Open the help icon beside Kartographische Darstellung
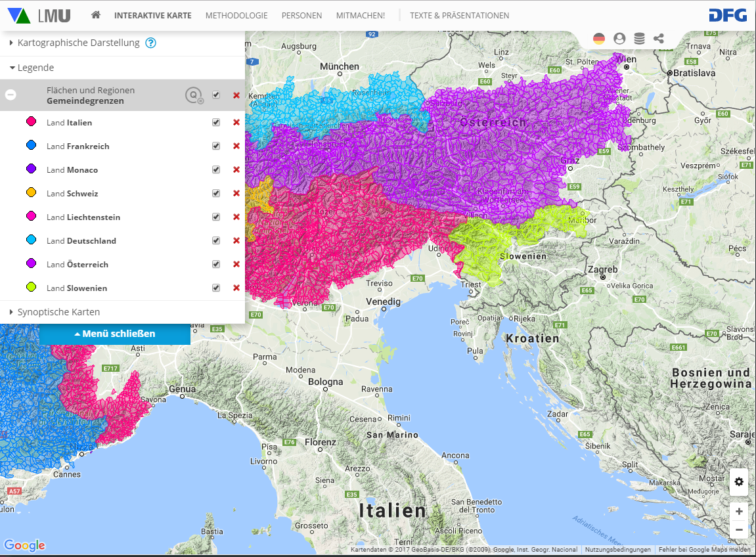Image resolution: width=756 pixels, height=557 pixels. click(150, 43)
